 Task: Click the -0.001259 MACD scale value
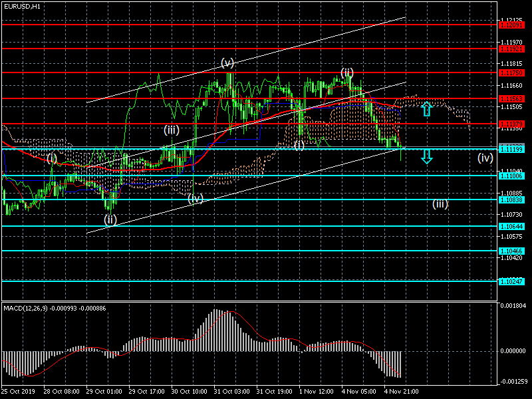tap(514, 381)
